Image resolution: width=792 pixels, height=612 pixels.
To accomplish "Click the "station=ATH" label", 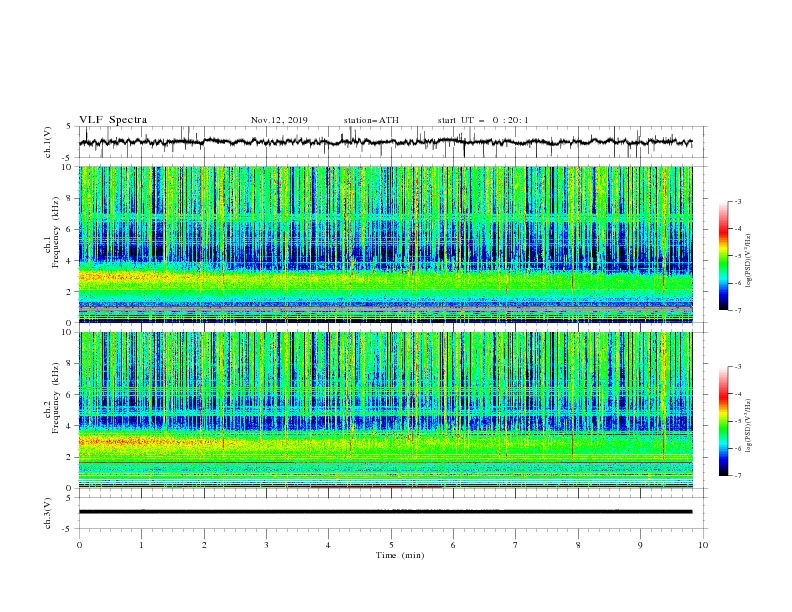I will tap(371, 120).
